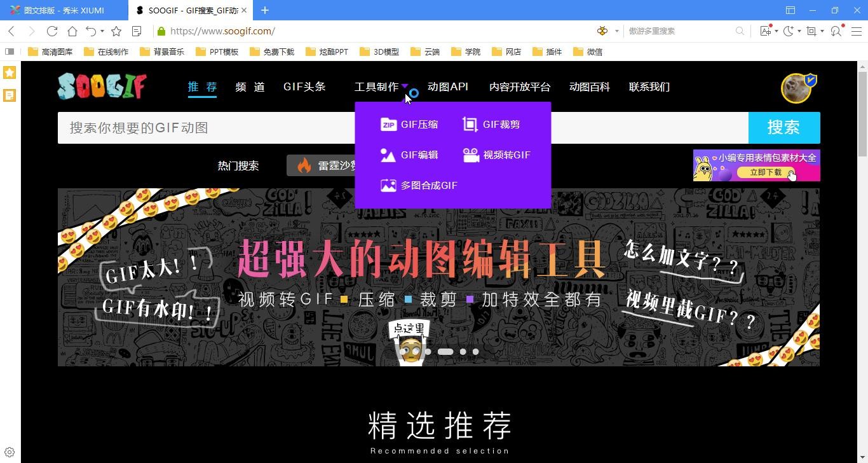
Task: Click the browser refresh icon
Action: (52, 31)
